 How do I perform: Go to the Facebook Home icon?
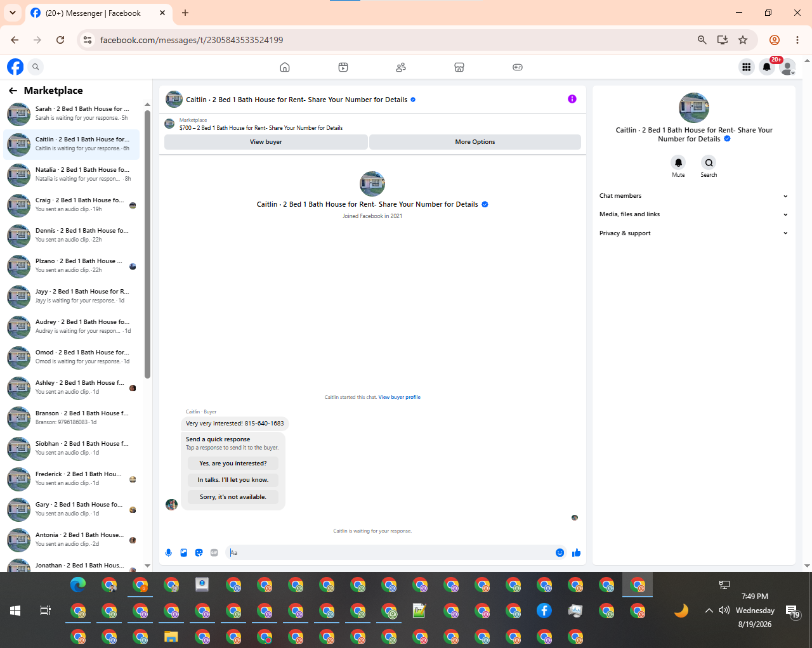[285, 67]
